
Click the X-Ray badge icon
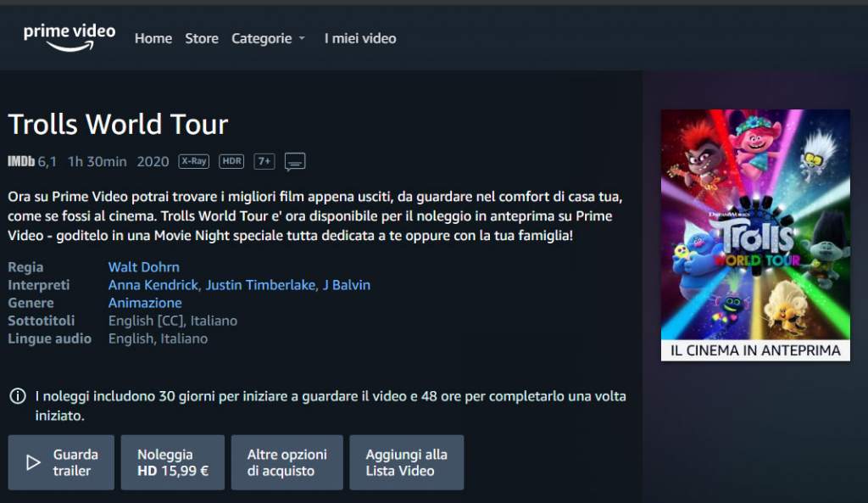[x=194, y=161]
